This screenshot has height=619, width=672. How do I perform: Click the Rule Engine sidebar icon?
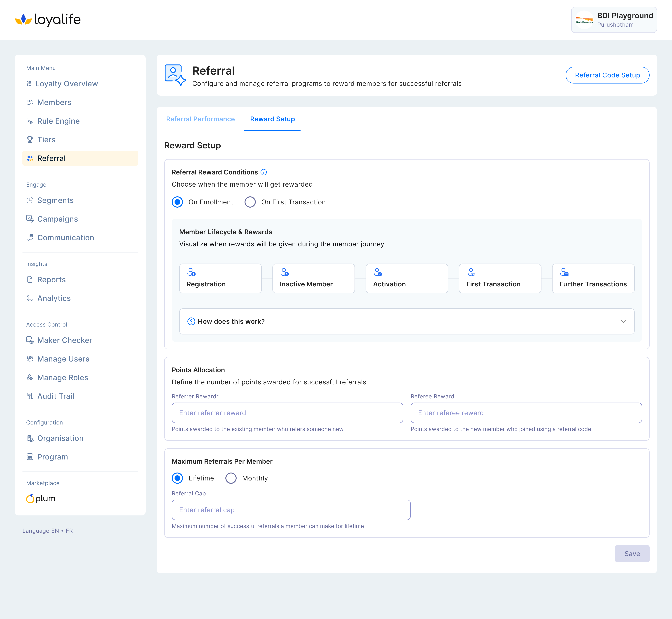point(30,121)
